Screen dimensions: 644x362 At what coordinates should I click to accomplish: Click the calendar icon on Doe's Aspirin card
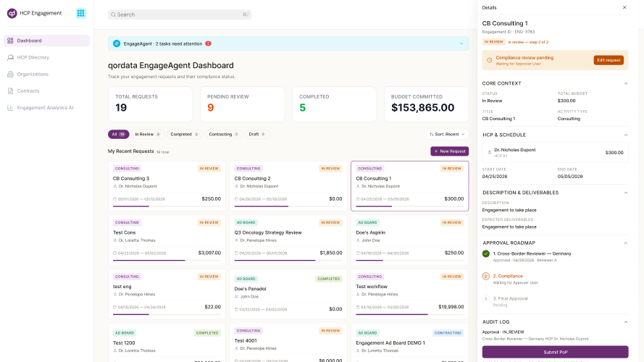tap(358, 253)
